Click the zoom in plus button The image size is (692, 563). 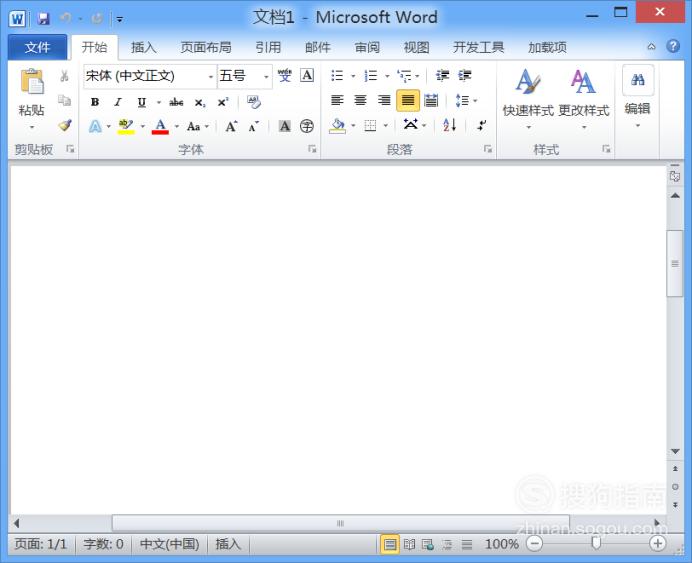pos(657,544)
